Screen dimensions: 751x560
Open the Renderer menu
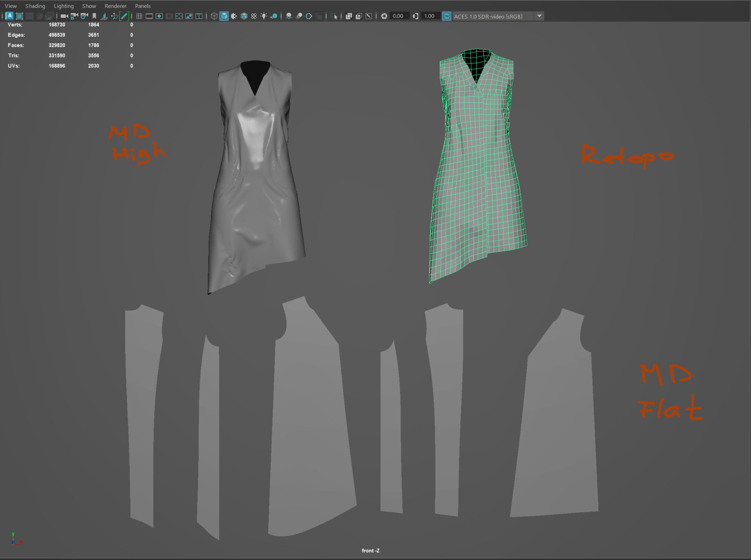[115, 6]
